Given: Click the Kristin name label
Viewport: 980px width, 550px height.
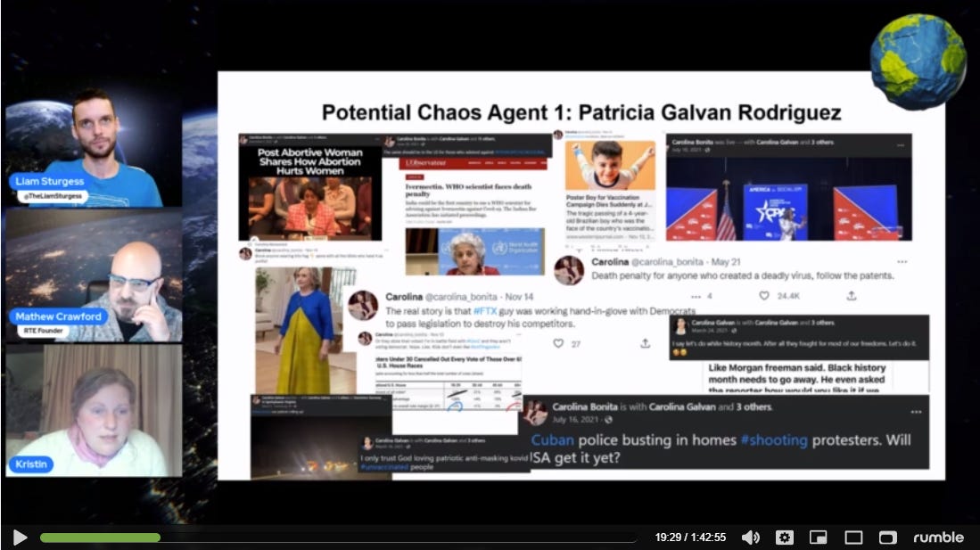Looking at the screenshot, I should click(30, 464).
